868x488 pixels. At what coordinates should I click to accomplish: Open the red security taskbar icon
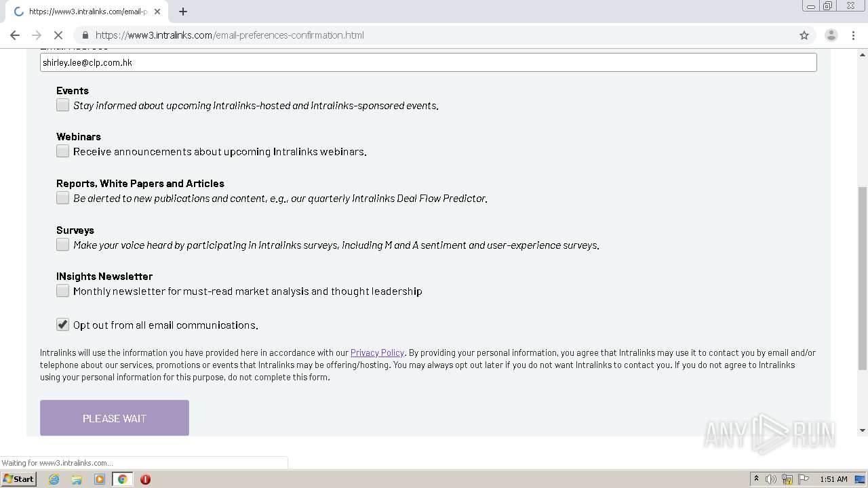click(x=145, y=479)
